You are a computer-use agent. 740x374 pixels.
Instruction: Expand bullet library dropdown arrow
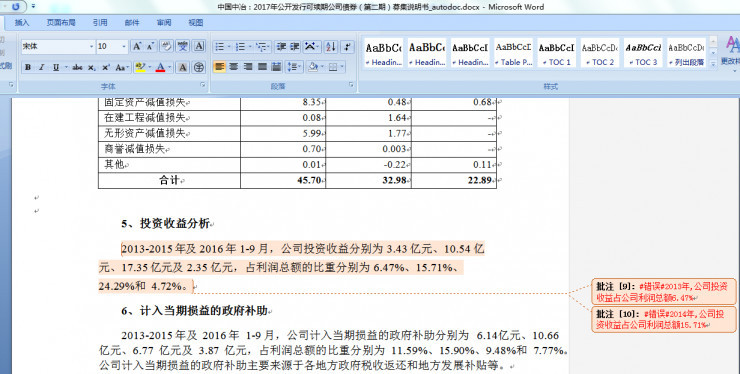pos(229,46)
